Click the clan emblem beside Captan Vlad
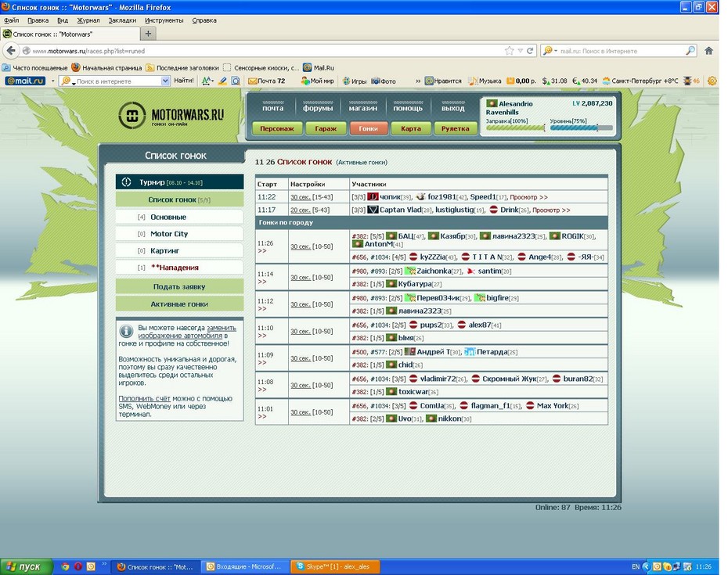This screenshot has height=575, width=728. coord(373,210)
